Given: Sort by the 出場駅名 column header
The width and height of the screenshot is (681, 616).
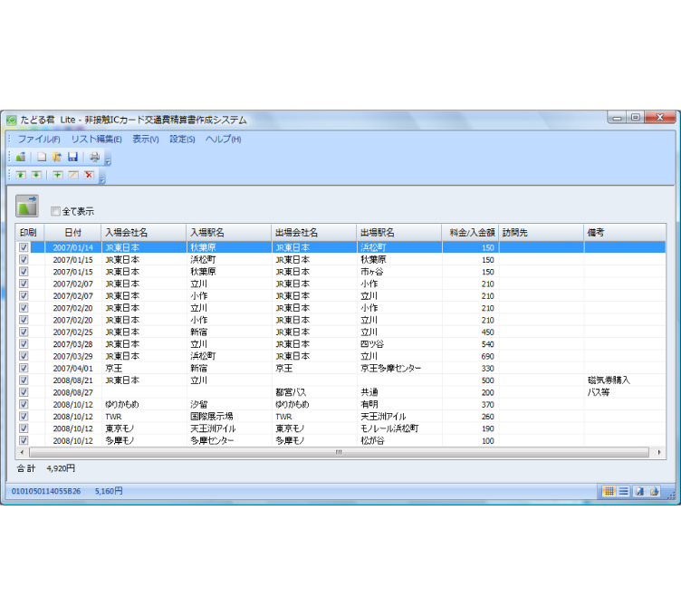Looking at the screenshot, I should pos(399,233).
